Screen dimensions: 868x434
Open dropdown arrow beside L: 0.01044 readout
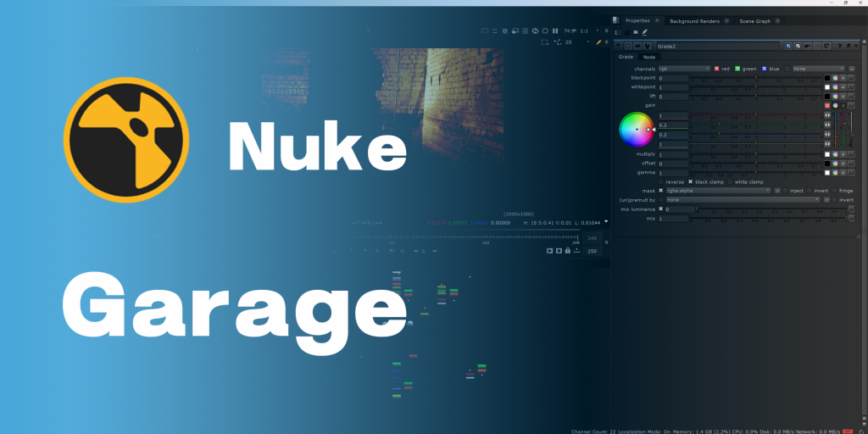click(x=606, y=222)
